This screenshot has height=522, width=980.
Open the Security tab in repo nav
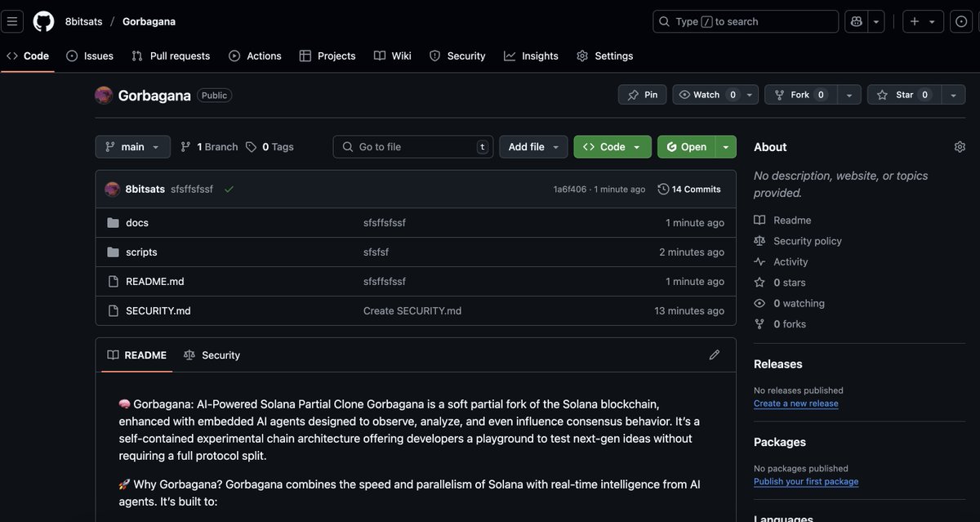click(x=457, y=56)
